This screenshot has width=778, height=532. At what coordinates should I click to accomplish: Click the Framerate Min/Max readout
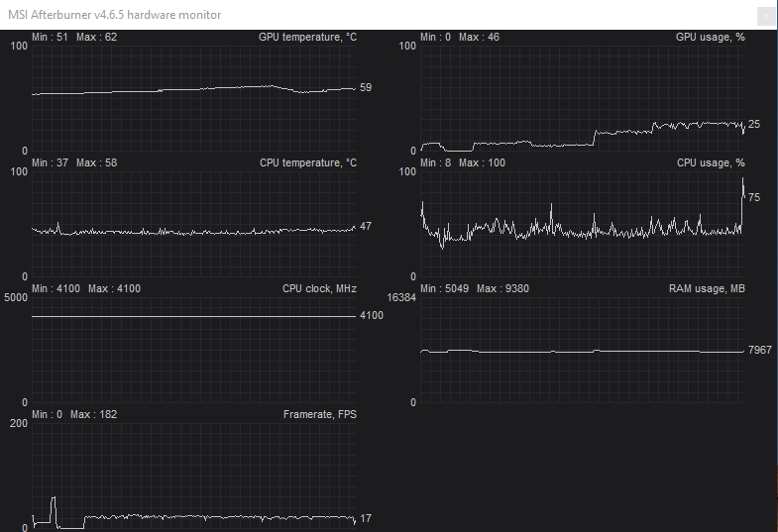point(74,414)
